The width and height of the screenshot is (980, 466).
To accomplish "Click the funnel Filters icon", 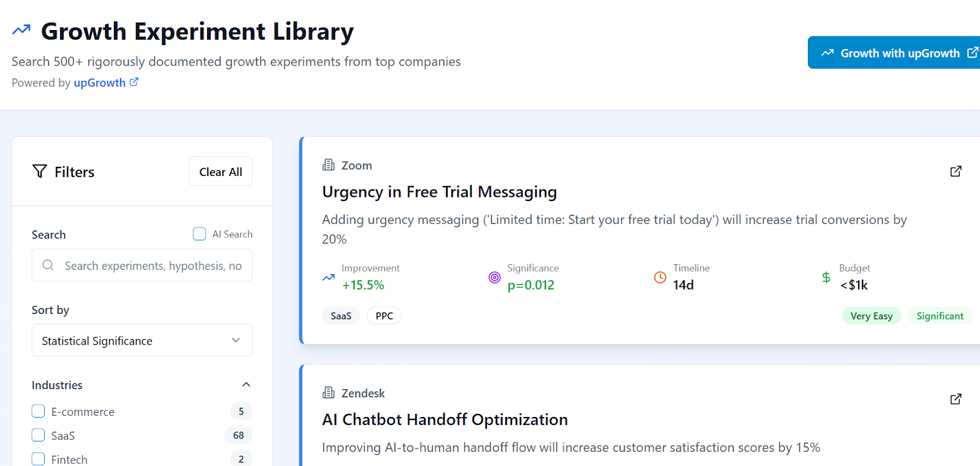I will (x=40, y=172).
